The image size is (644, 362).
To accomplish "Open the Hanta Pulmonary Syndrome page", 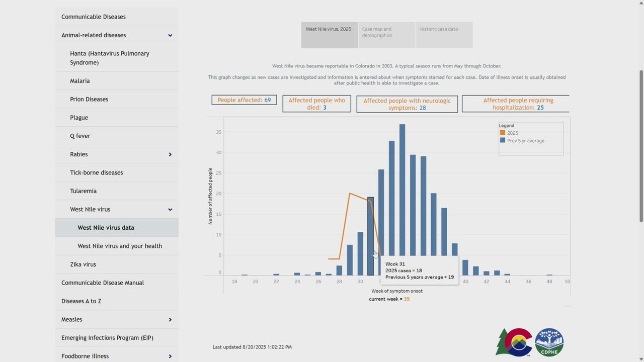I will [x=110, y=58].
